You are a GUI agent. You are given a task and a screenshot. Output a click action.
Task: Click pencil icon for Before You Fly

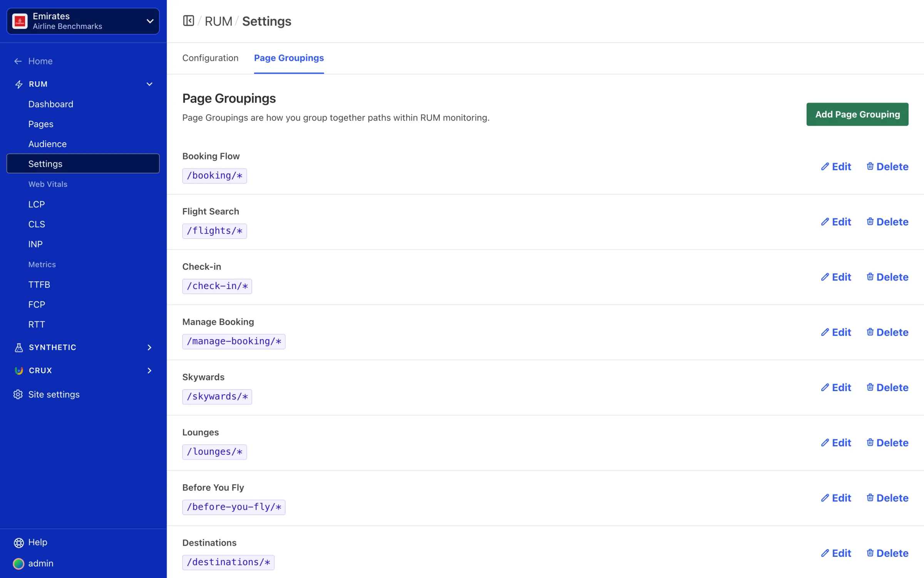coord(825,498)
